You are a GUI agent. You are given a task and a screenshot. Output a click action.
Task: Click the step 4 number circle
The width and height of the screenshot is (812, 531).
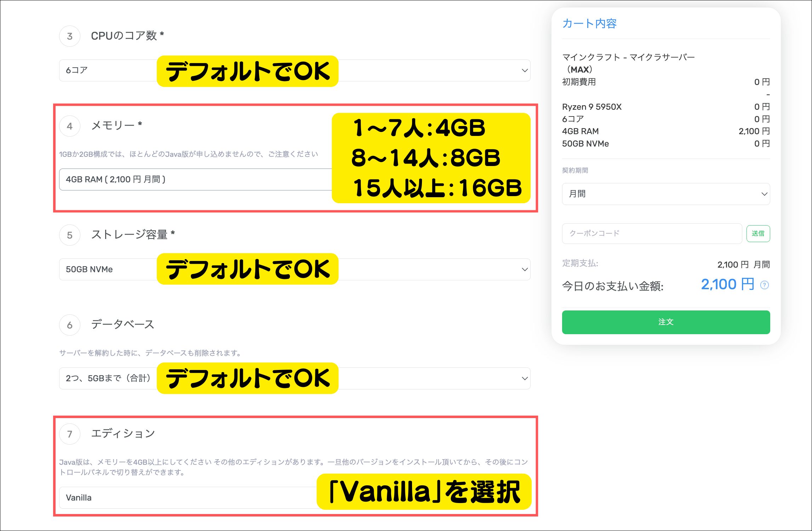tap(70, 126)
